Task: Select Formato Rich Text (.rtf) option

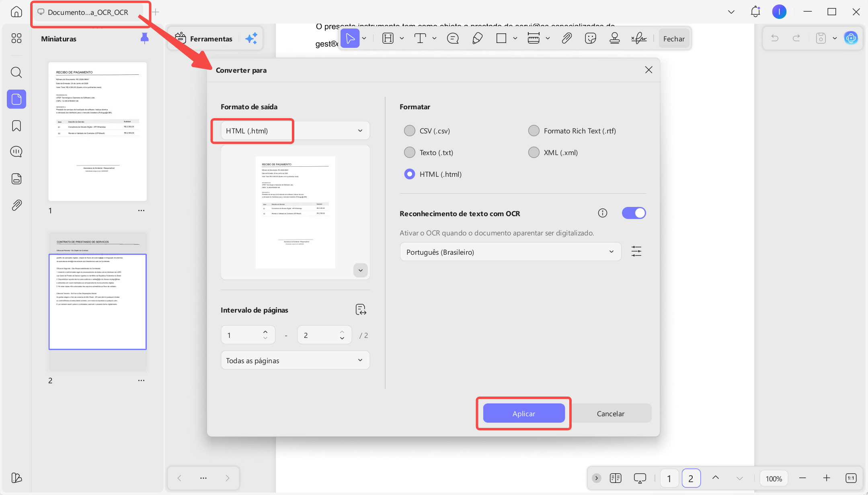Action: (x=572, y=131)
